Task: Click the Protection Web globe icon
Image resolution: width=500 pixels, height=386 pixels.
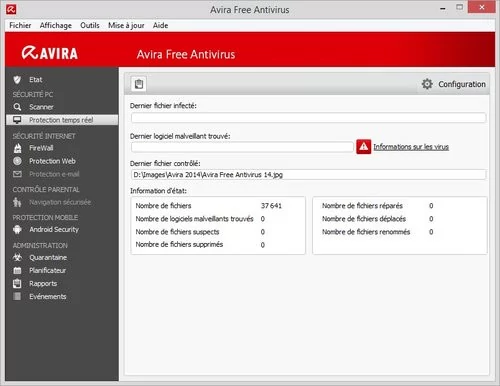Action: [17, 161]
